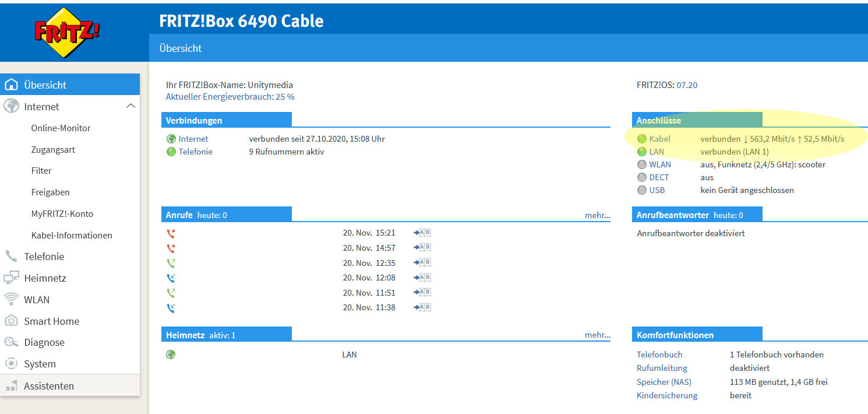Expand the Heimnetz menu section
The width and height of the screenshot is (868, 414).
[x=45, y=278]
